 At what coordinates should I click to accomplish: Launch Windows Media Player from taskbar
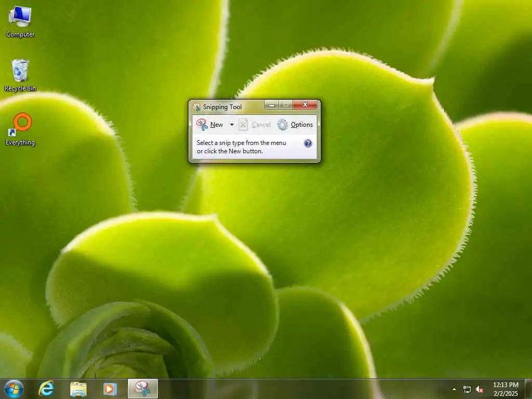click(110, 389)
